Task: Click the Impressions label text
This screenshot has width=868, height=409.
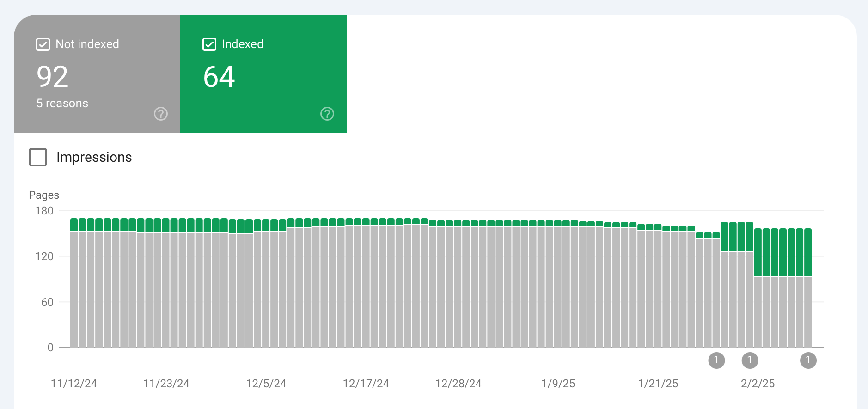Action: [94, 157]
